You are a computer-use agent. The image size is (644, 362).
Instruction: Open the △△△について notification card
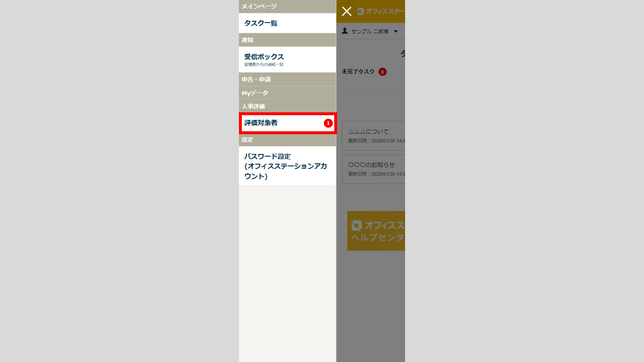pyautogui.click(x=374, y=136)
